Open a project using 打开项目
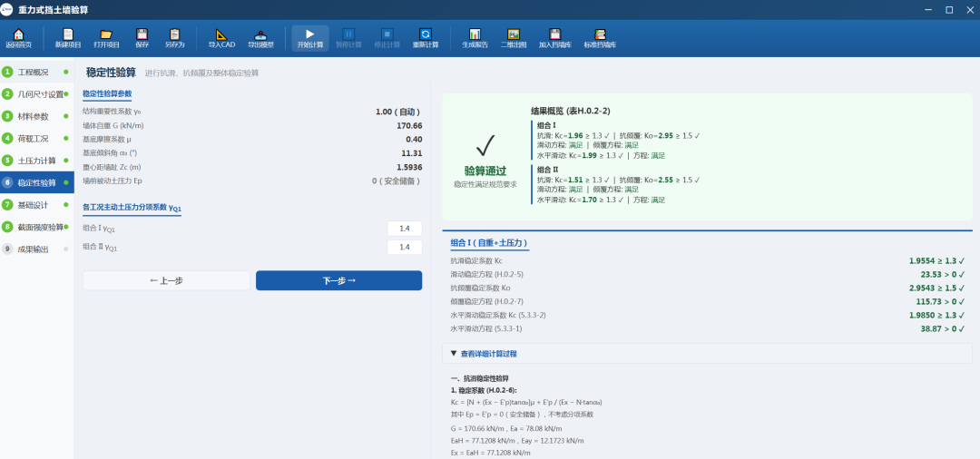 (x=106, y=39)
